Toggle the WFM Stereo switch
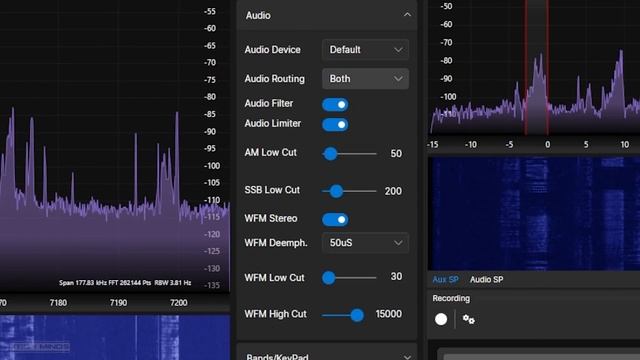The width and height of the screenshot is (640, 360). tap(335, 220)
